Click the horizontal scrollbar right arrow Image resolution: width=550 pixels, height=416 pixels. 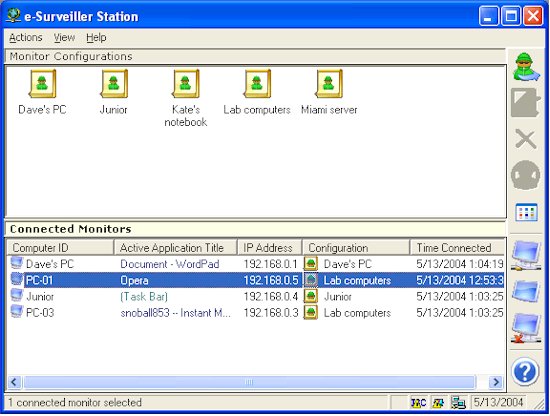coord(496,382)
